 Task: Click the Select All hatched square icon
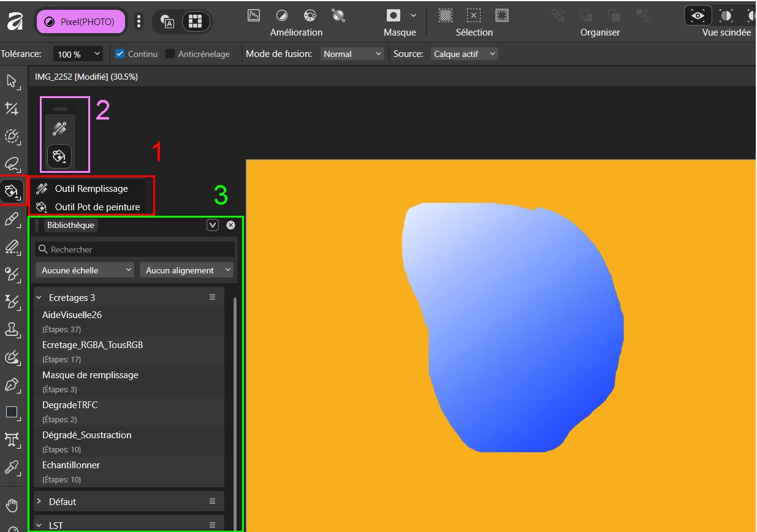[446, 15]
